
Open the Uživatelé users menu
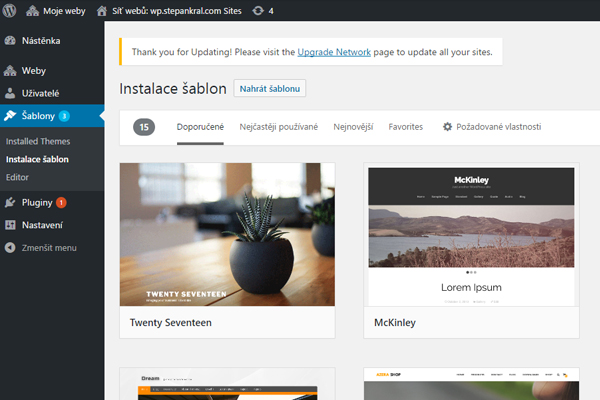pos(41,92)
